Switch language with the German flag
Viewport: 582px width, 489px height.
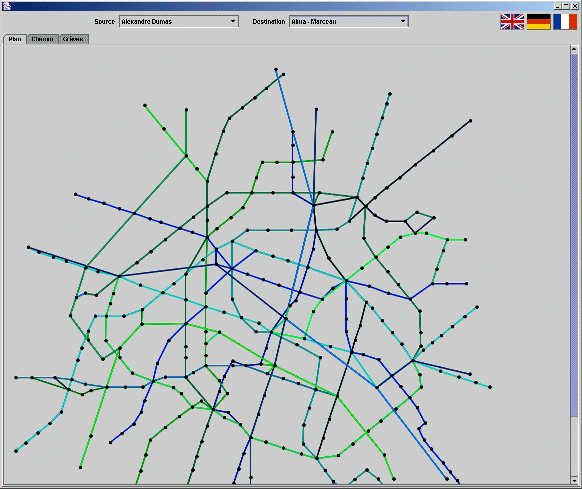point(538,22)
